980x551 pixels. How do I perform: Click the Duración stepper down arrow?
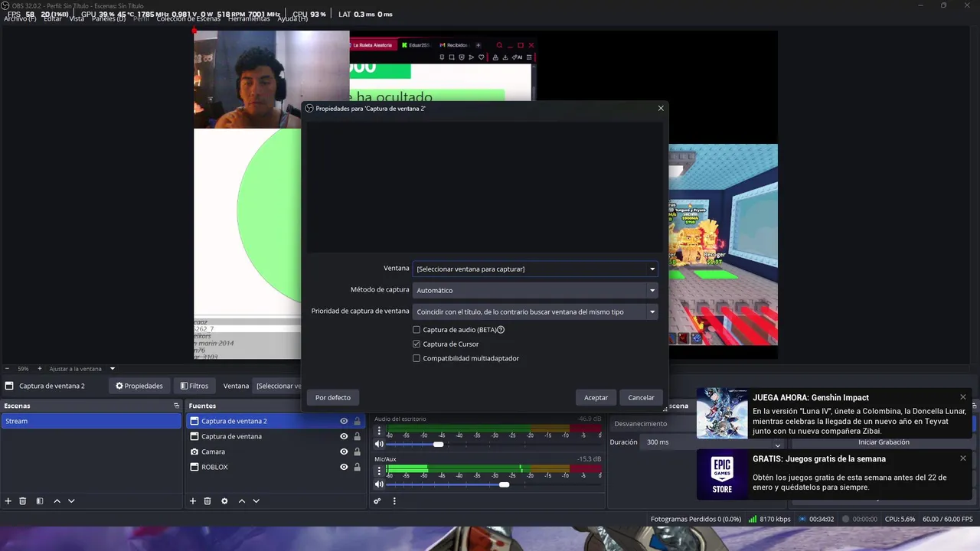coord(777,445)
